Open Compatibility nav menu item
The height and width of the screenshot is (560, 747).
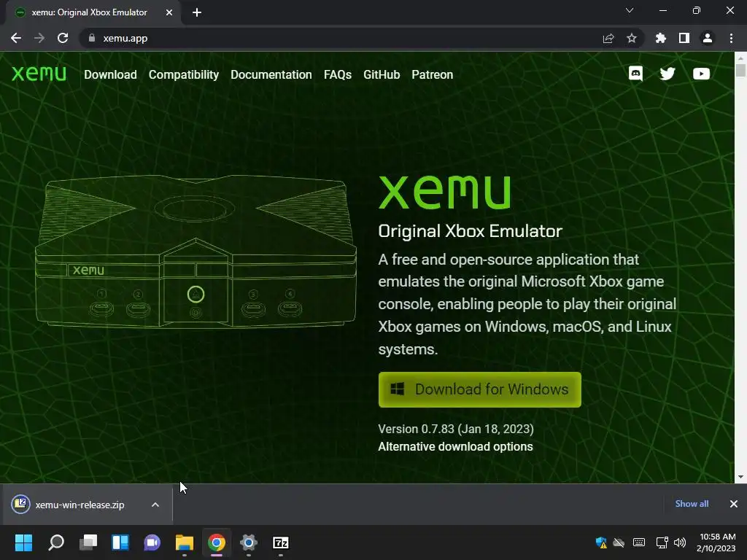[183, 75]
